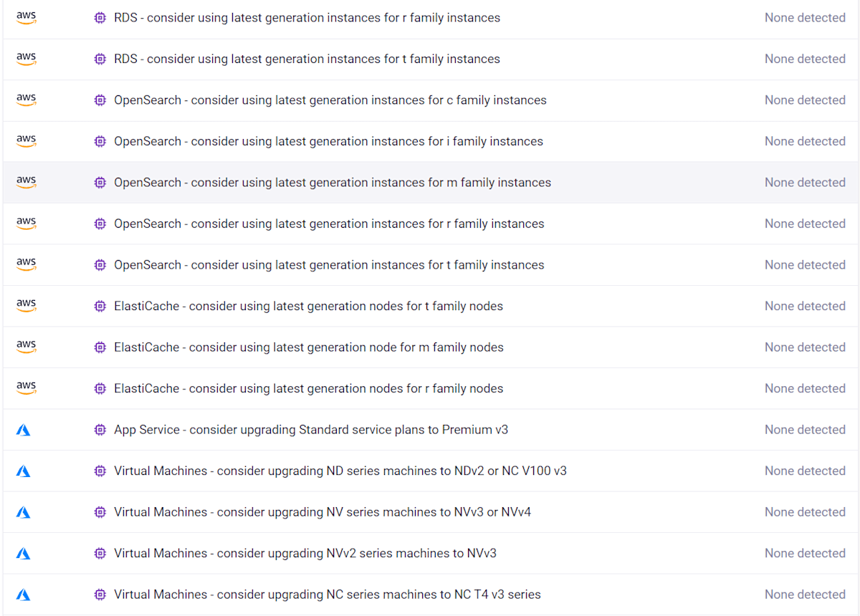Click the AWS logo in the OpenSearch c family row

tap(27, 100)
